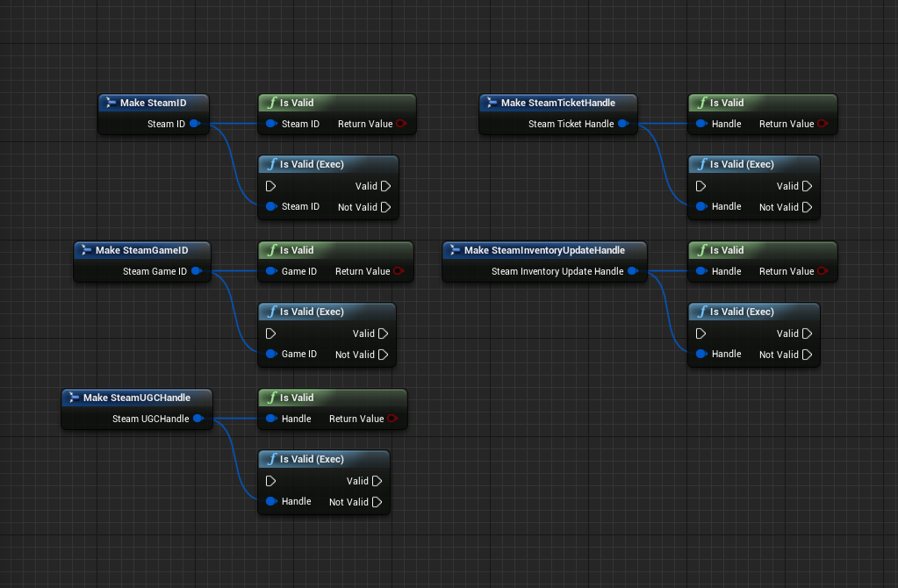
Task: Click red Return Value pin beside Steam ID input
Action: (x=401, y=124)
